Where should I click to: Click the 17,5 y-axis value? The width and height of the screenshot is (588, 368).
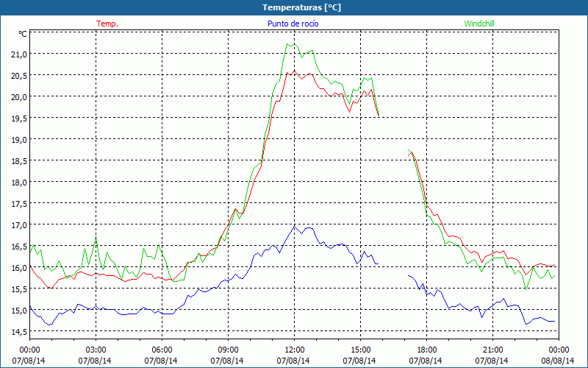point(19,204)
